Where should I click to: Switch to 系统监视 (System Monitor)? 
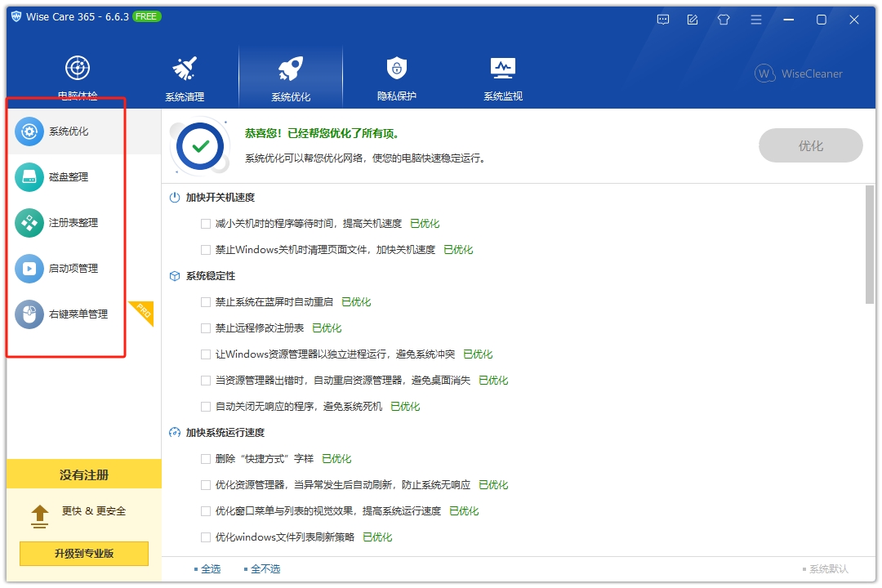pos(501,73)
